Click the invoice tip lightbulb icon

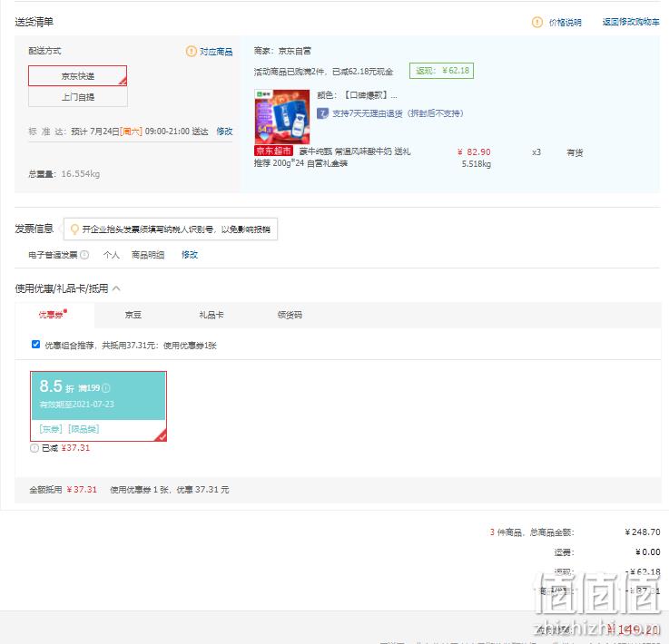[x=74, y=229]
